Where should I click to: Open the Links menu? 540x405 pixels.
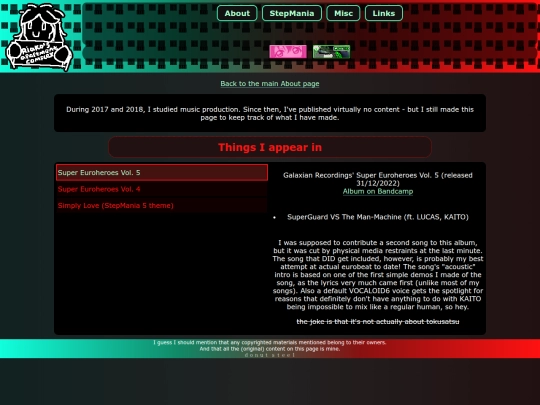384,13
